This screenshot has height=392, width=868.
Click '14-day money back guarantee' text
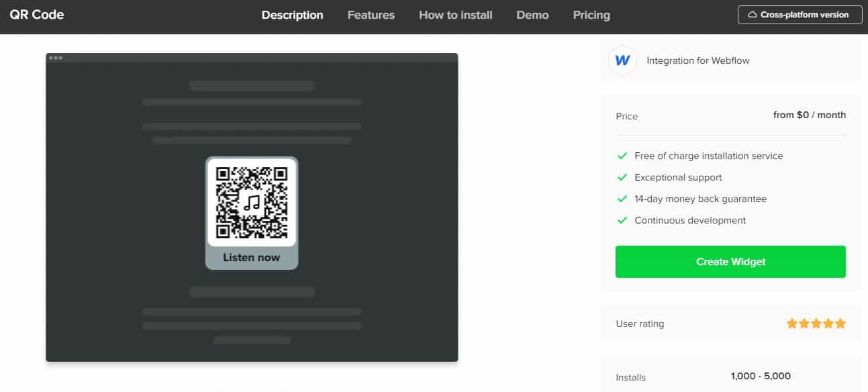tap(701, 199)
